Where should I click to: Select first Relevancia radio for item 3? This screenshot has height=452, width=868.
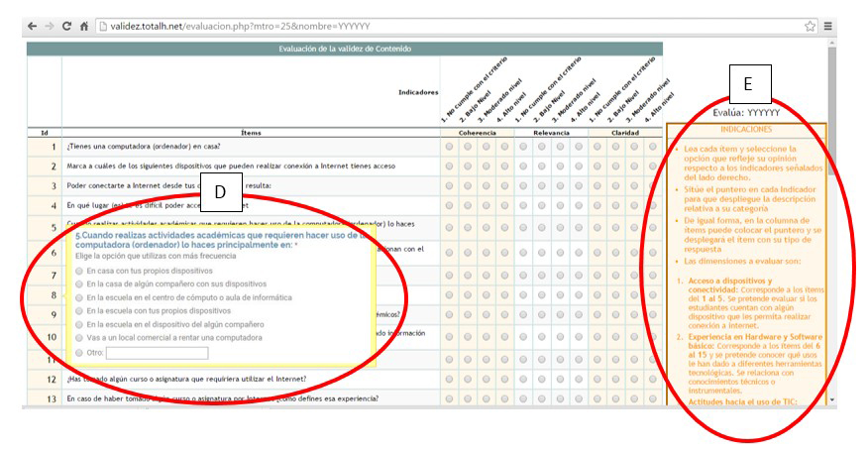[x=523, y=185]
